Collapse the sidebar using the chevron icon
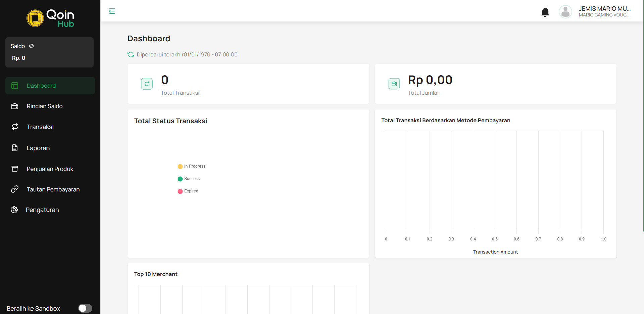The image size is (644, 314). pos(112,11)
